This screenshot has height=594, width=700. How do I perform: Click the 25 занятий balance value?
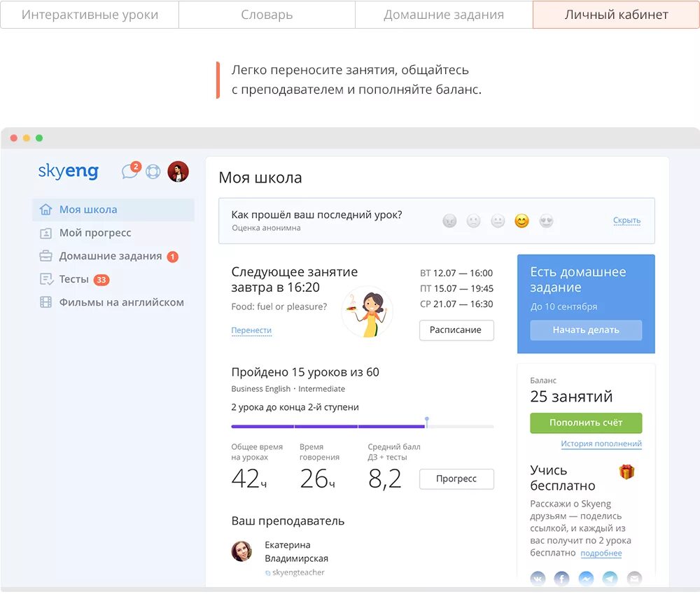pos(571,396)
